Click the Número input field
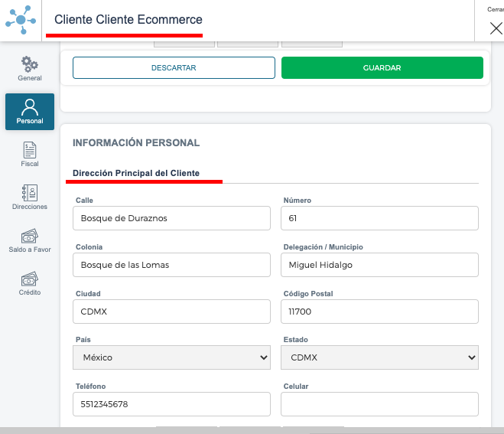The width and height of the screenshot is (504, 434). 379,218
